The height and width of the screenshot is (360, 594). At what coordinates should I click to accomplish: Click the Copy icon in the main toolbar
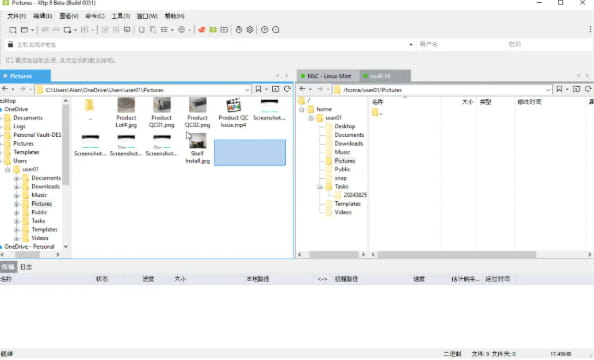(141, 30)
